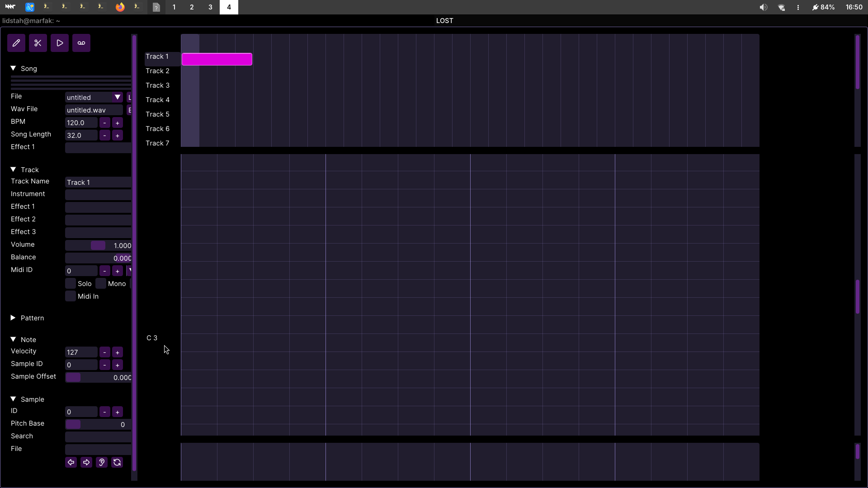Screen dimensions: 868x488
Task: Increase BPM with the plus button
Action: (118, 123)
